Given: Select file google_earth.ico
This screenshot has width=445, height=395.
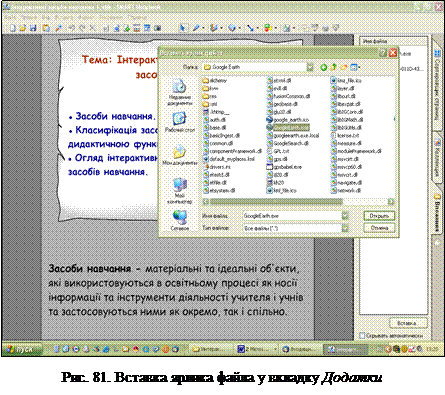Looking at the screenshot, I should pos(288,120).
